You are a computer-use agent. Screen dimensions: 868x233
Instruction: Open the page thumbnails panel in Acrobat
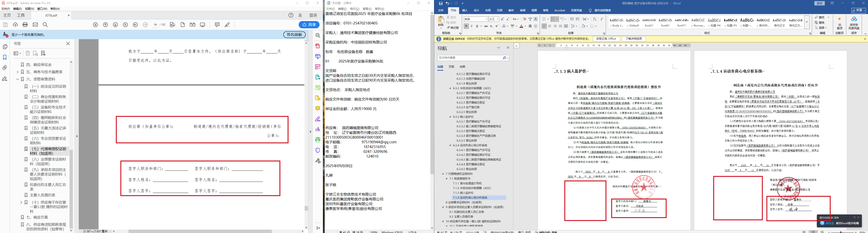click(x=5, y=47)
